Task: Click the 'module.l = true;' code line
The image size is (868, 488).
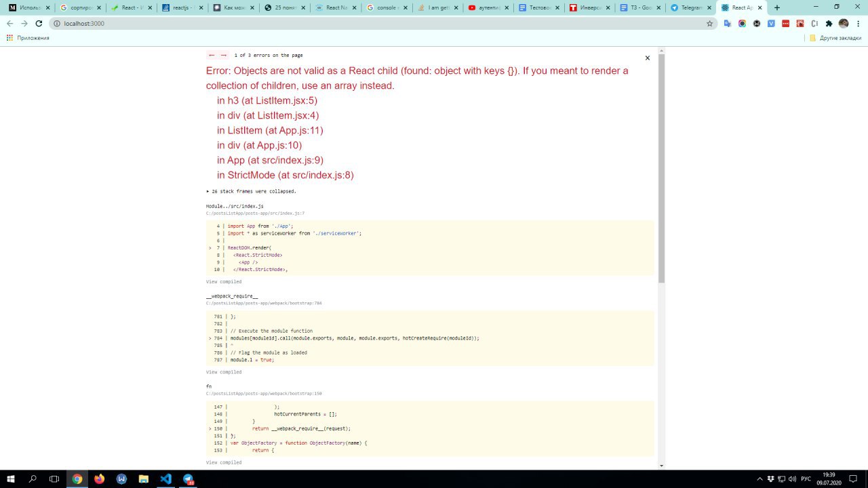Action: [x=252, y=360]
